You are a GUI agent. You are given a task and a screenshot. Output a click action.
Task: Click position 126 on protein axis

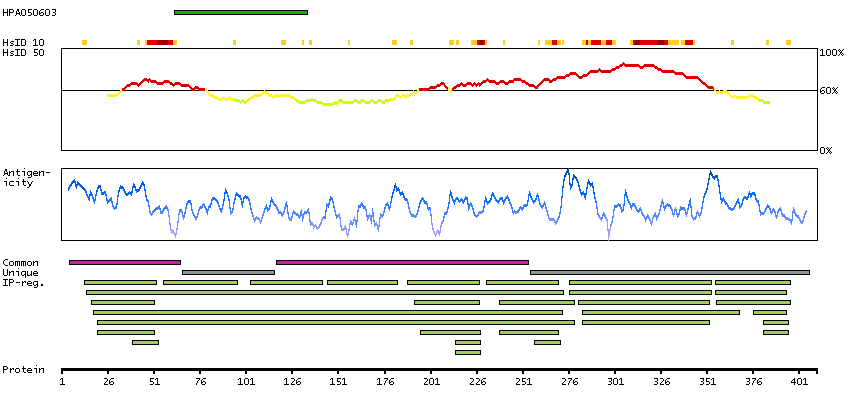tap(292, 381)
